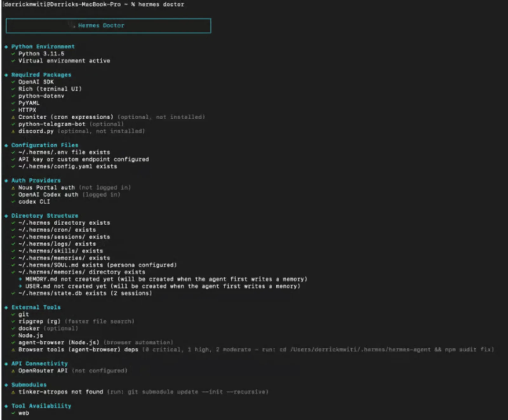508x420 pixels.
Task: Click the "Tool Availability" section heading
Action: pyautogui.click(x=41, y=406)
